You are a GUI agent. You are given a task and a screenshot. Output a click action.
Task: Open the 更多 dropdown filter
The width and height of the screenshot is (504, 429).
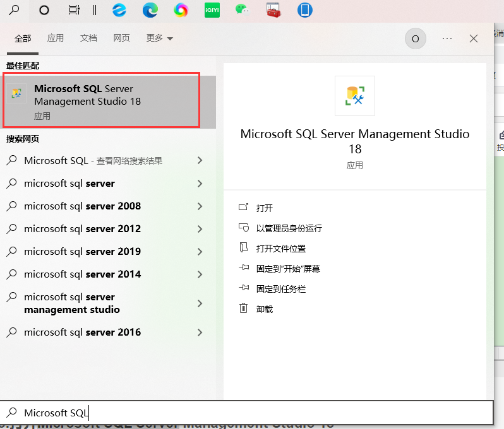coord(160,38)
